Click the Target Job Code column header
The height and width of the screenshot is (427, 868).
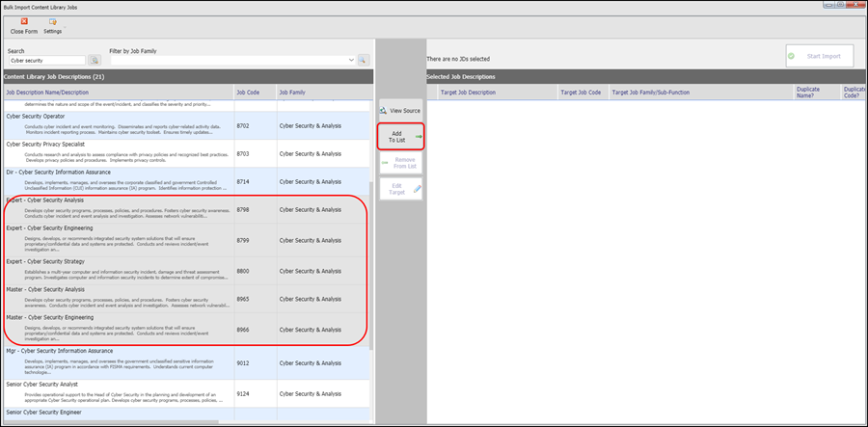[x=583, y=93]
